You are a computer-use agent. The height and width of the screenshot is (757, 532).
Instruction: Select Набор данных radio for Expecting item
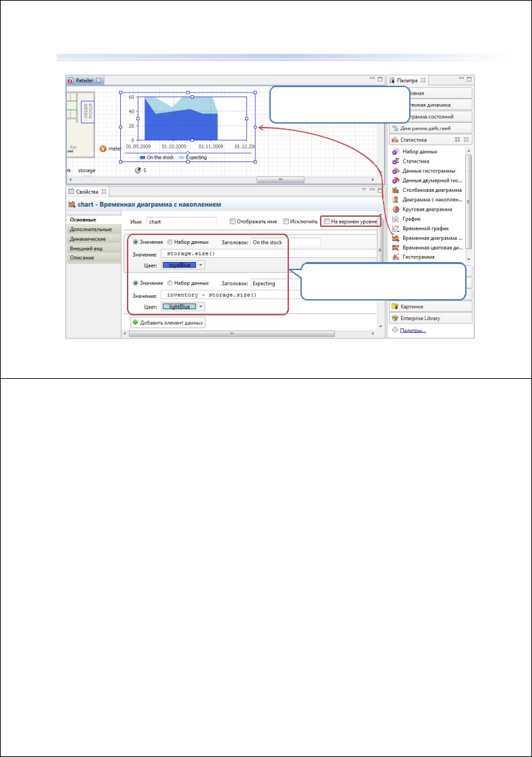(x=170, y=284)
